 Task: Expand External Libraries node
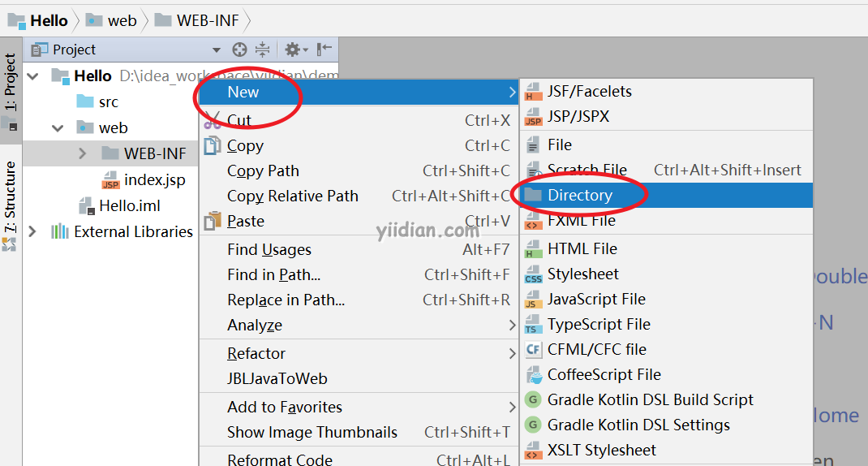(32, 231)
